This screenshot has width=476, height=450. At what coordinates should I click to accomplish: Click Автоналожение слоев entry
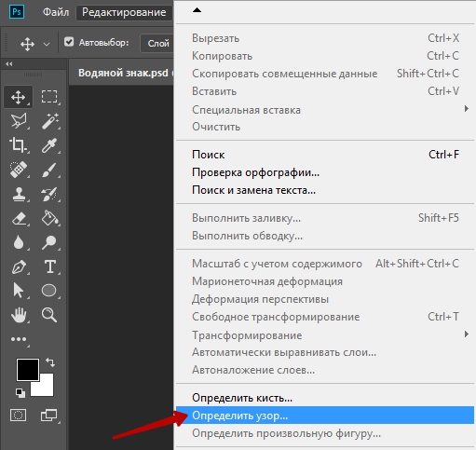click(325, 370)
